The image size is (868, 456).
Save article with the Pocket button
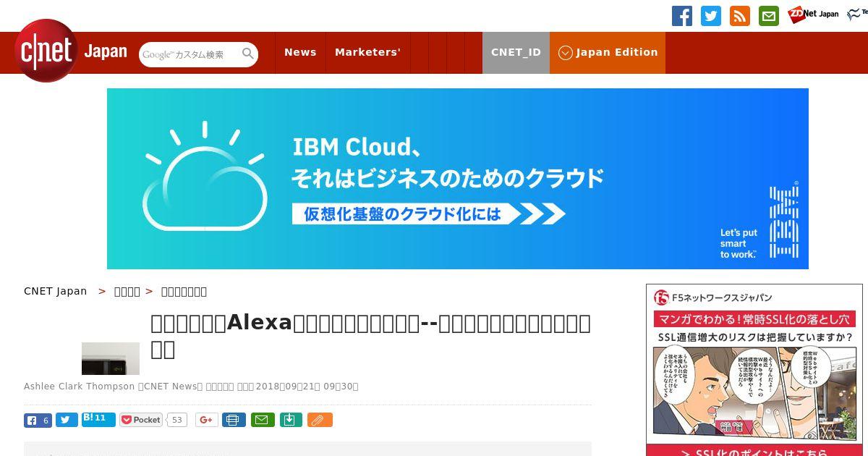coord(141,420)
